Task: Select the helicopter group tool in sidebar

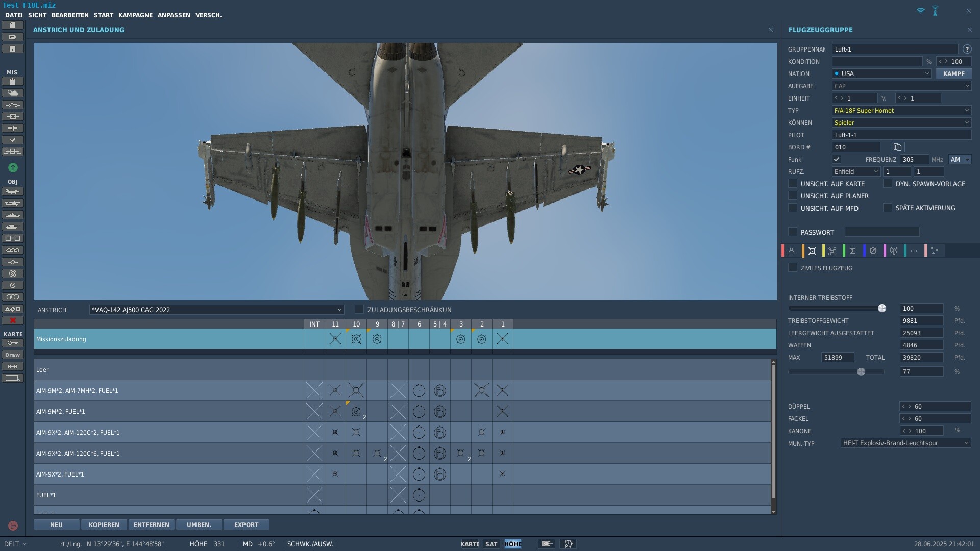Action: pos(13,203)
